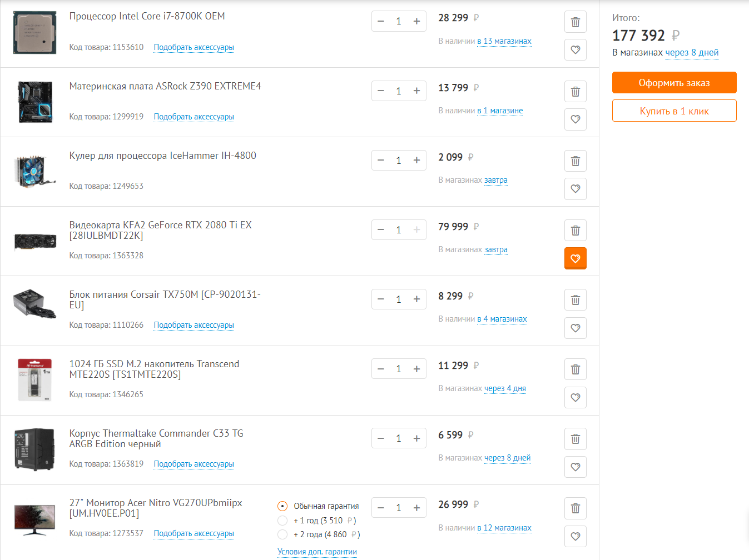Pick accessories for ASRock Z390 motherboard
The height and width of the screenshot is (560, 749).
(194, 117)
